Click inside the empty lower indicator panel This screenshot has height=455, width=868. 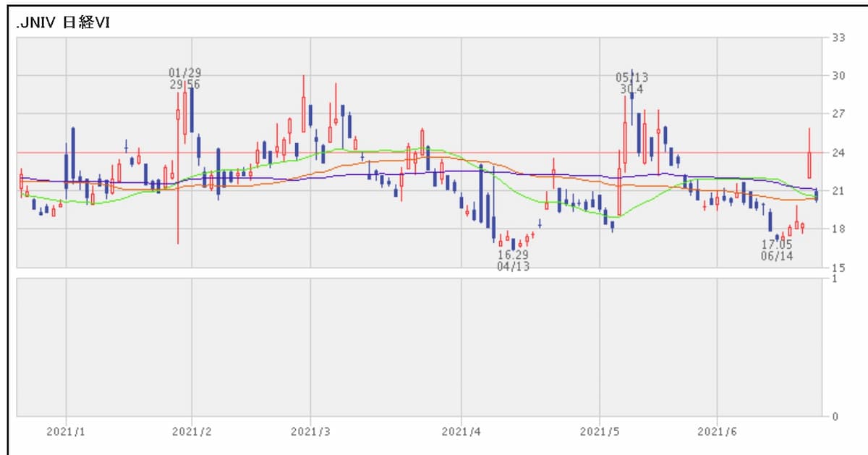420,346
